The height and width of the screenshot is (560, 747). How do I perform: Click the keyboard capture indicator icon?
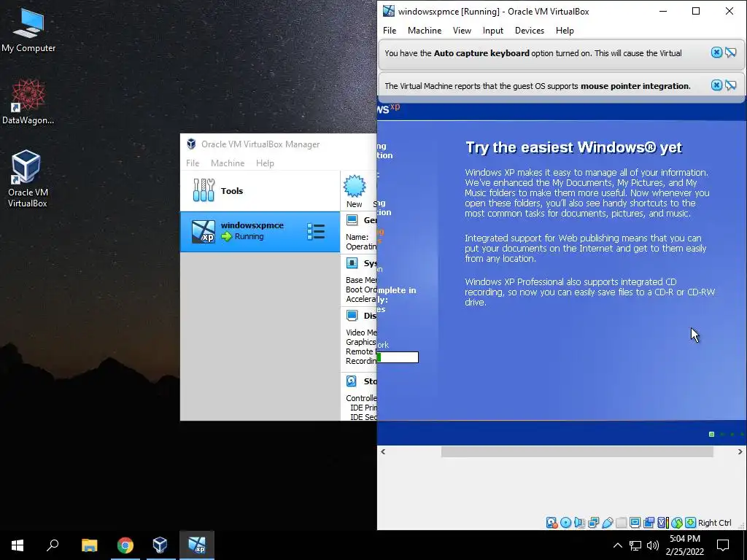coord(690,522)
